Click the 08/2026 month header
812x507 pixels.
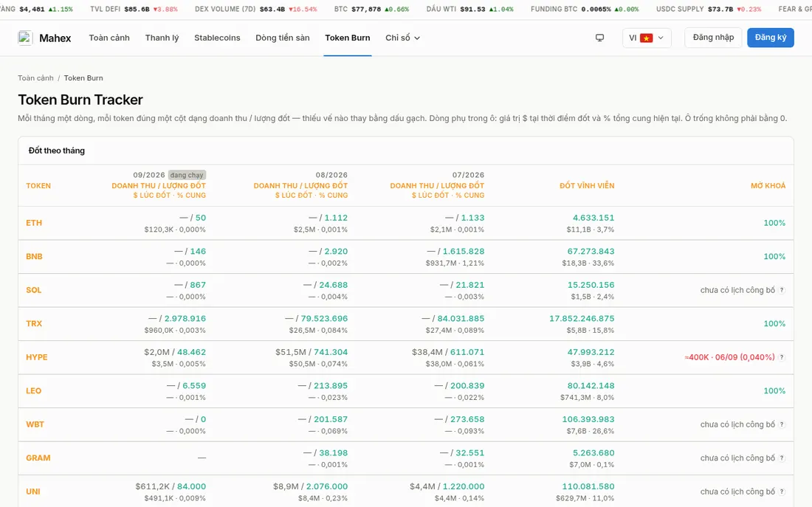point(331,175)
